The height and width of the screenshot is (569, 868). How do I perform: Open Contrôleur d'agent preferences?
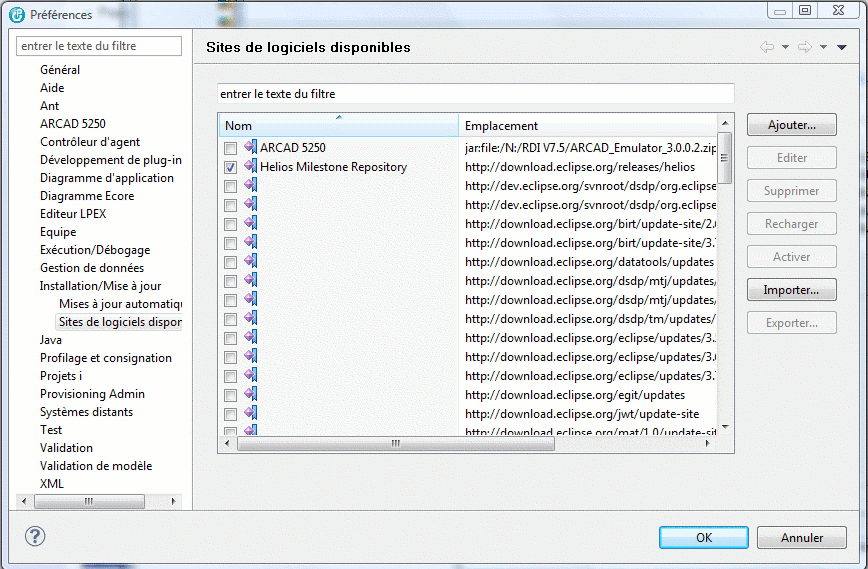click(90, 142)
